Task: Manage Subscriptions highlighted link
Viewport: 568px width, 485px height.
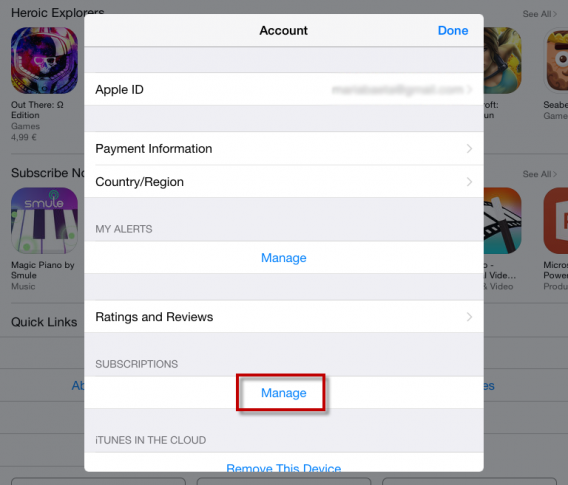Action: (284, 393)
